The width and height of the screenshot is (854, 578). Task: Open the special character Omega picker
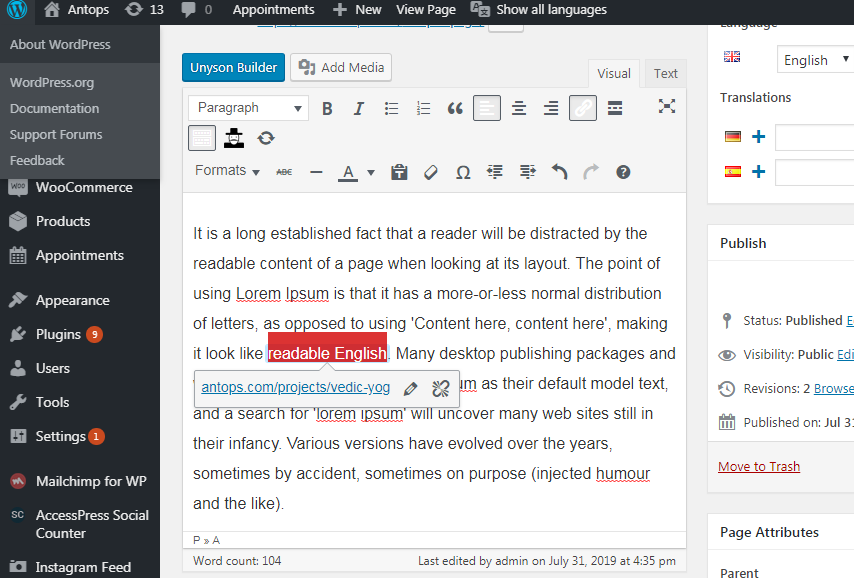click(x=463, y=173)
